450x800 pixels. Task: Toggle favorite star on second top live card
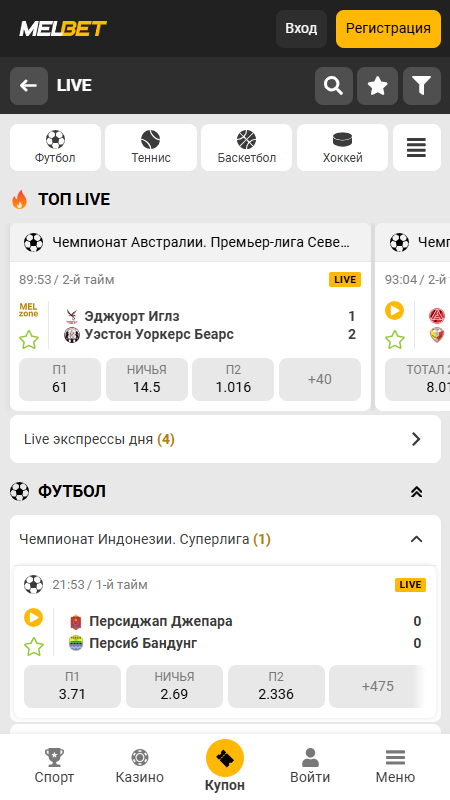tap(394, 340)
